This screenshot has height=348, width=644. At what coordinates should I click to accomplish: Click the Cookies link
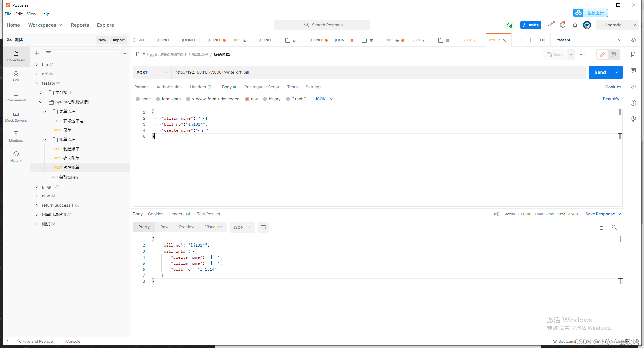pos(613,87)
